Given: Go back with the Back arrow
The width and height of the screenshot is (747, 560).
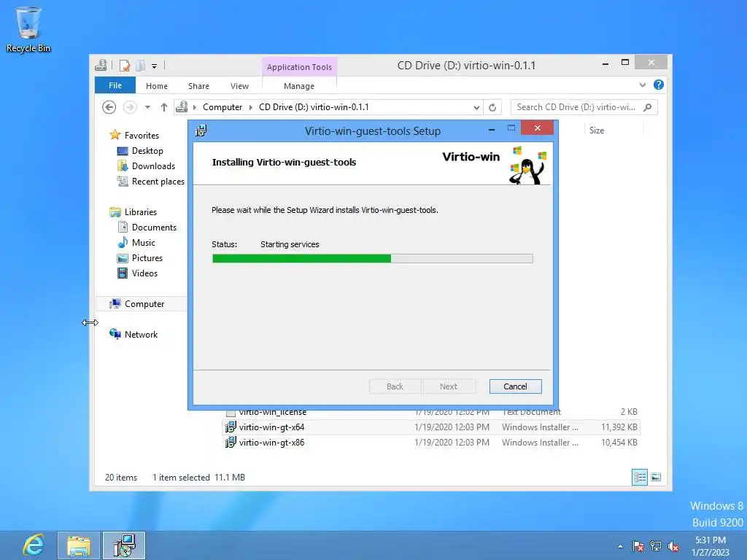Looking at the screenshot, I should click(x=109, y=107).
